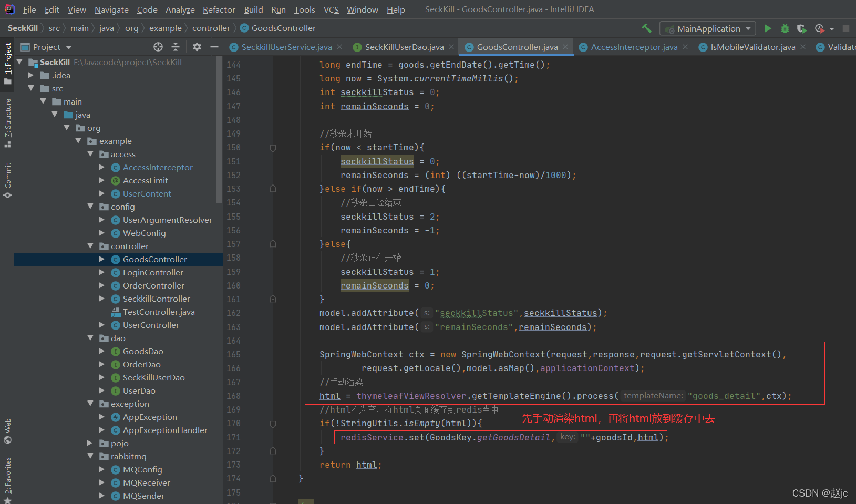Switch to SeckkillUserService.java tab
This screenshot has width=856, height=504.
(286, 47)
